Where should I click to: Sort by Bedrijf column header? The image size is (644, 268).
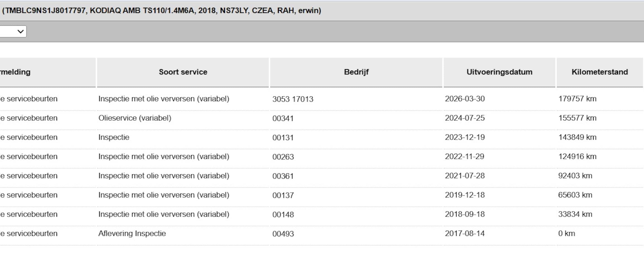click(x=356, y=72)
